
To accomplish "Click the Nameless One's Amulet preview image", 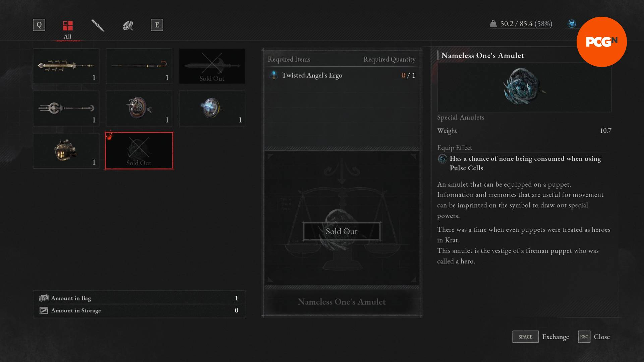I will (x=524, y=86).
